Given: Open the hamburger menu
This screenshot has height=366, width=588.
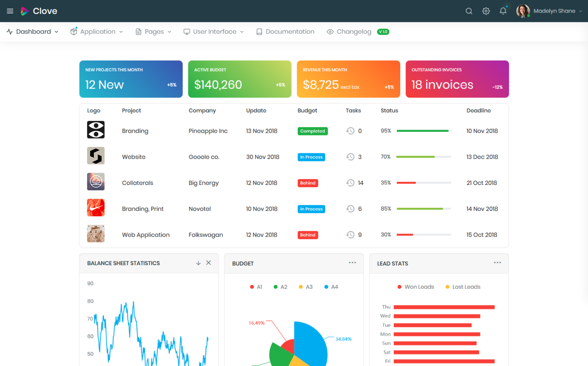Looking at the screenshot, I should coord(10,11).
